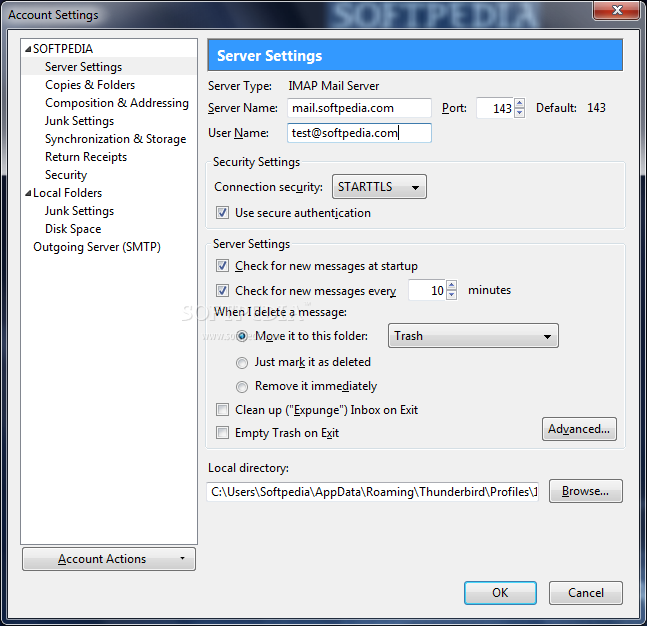Decrease the check interval minutes down arrow
The height and width of the screenshot is (626, 647).
point(452,295)
